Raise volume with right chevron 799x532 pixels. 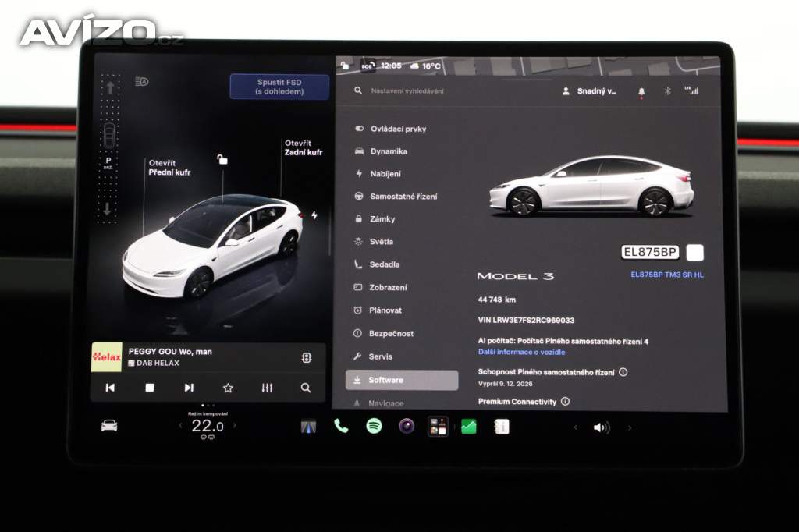[630, 428]
